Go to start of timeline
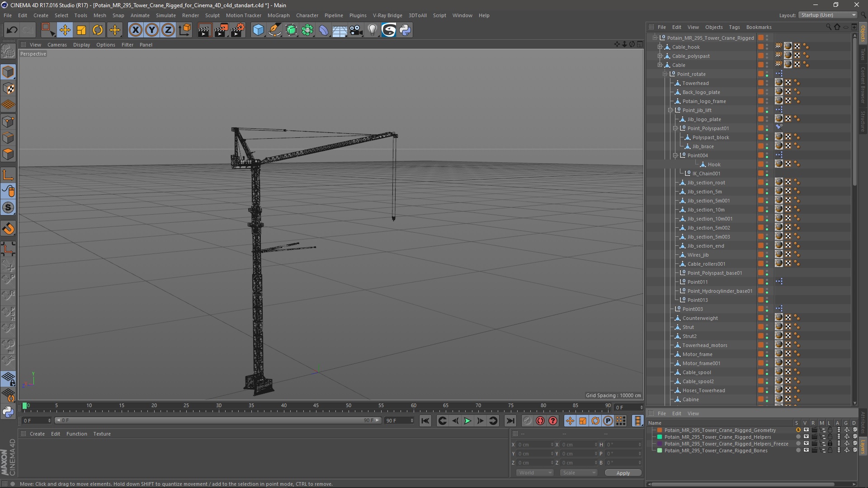The image size is (868, 488). (425, 421)
